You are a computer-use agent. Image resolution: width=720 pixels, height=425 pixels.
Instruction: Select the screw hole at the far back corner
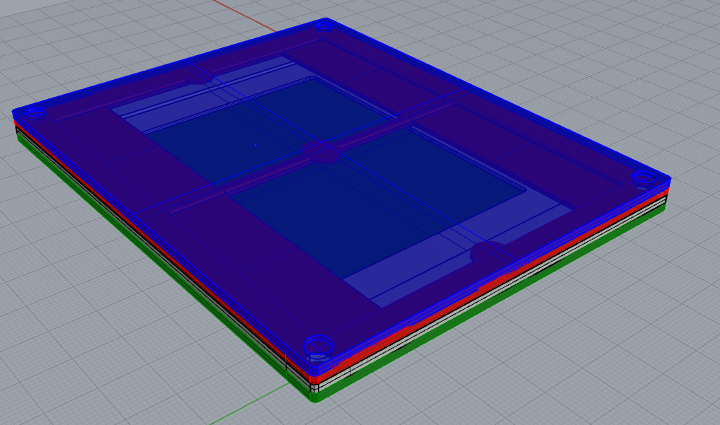click(x=324, y=25)
